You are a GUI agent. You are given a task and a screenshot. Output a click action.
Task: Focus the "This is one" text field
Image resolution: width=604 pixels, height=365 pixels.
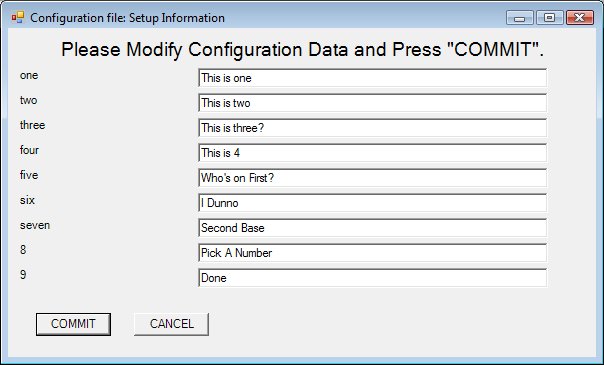click(x=372, y=78)
